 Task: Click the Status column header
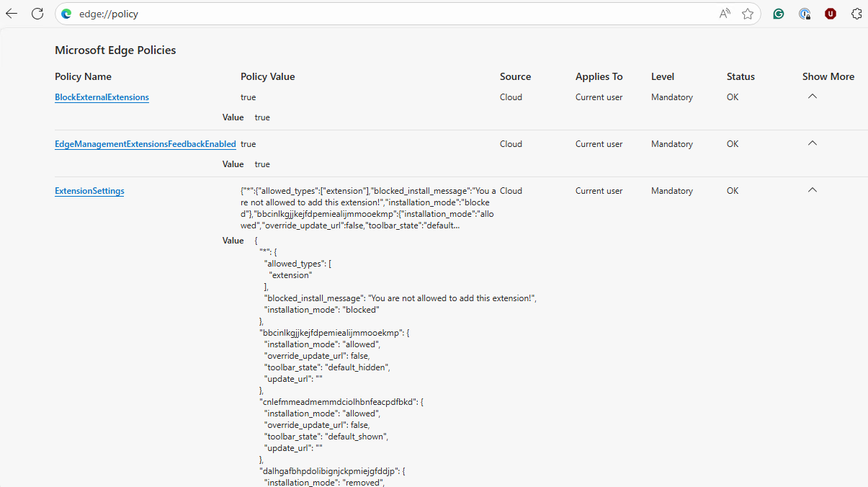point(741,76)
